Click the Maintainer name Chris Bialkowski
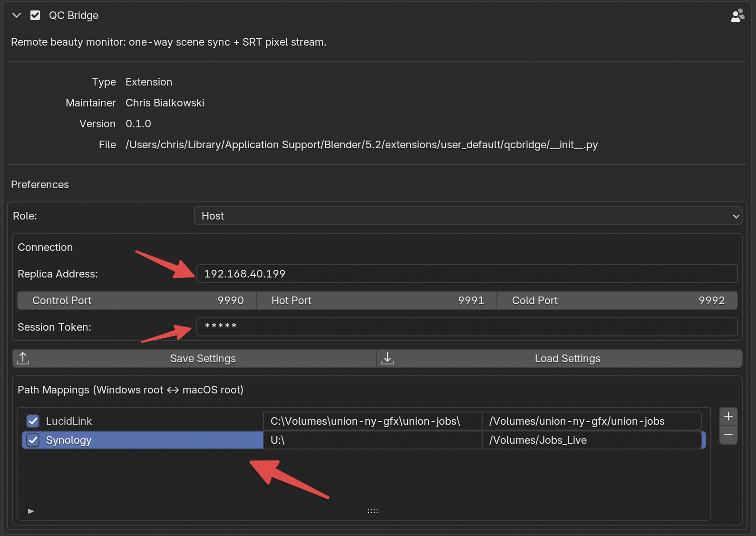 (x=165, y=103)
